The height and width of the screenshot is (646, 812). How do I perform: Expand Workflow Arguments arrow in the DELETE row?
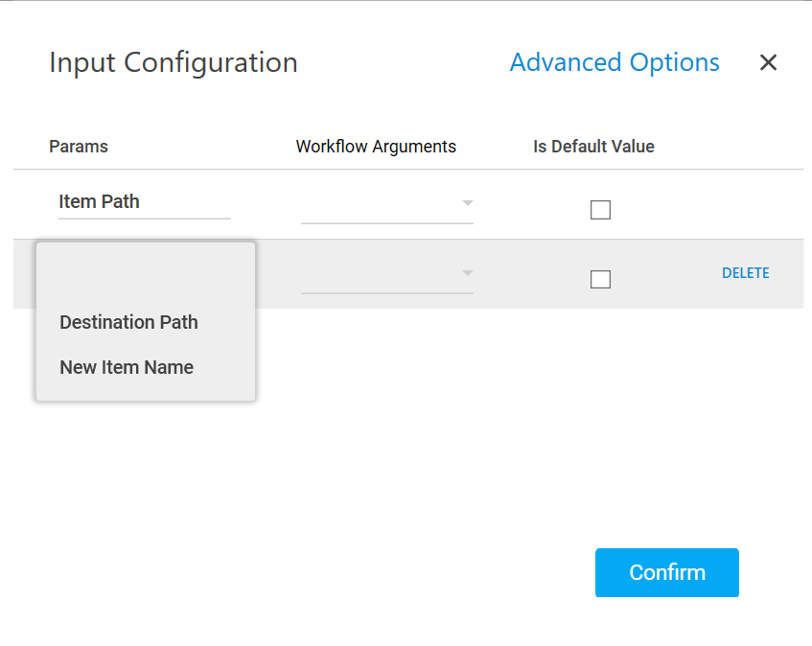click(468, 273)
